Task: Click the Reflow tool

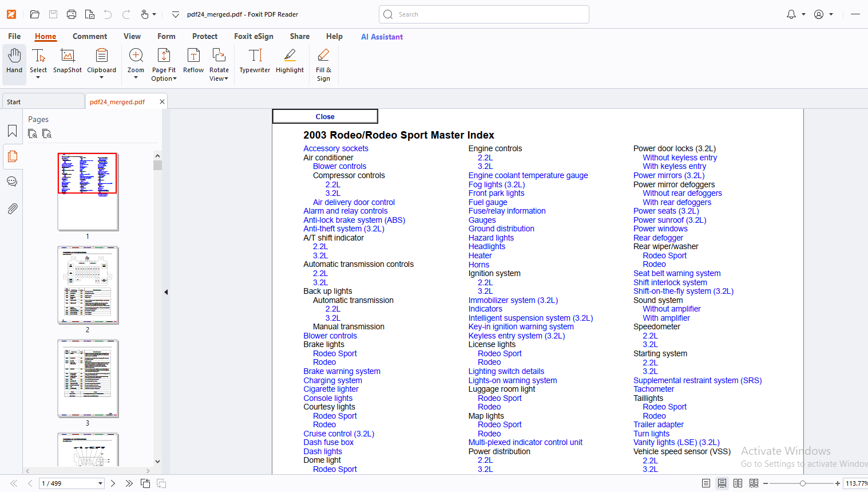Action: pos(193,61)
